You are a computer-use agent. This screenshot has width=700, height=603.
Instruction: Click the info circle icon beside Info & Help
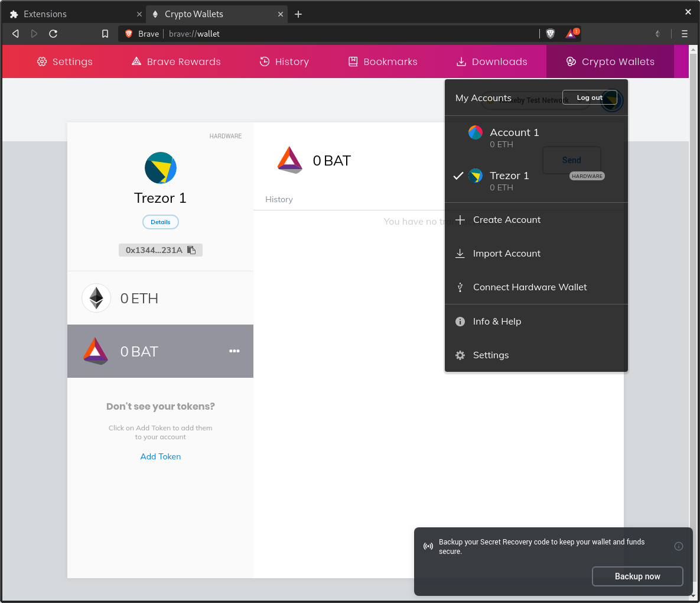click(460, 322)
